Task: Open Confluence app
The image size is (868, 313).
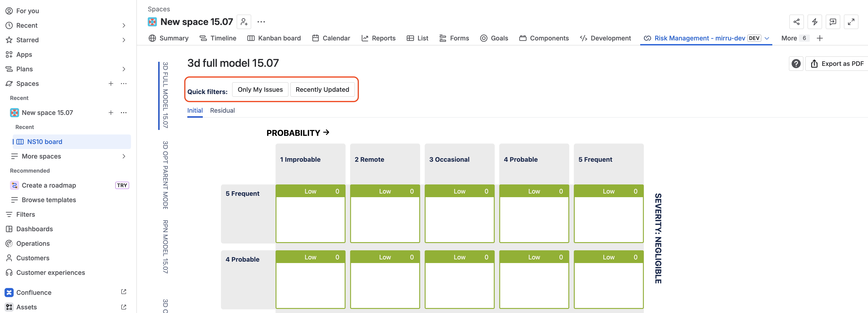Action: click(x=34, y=293)
